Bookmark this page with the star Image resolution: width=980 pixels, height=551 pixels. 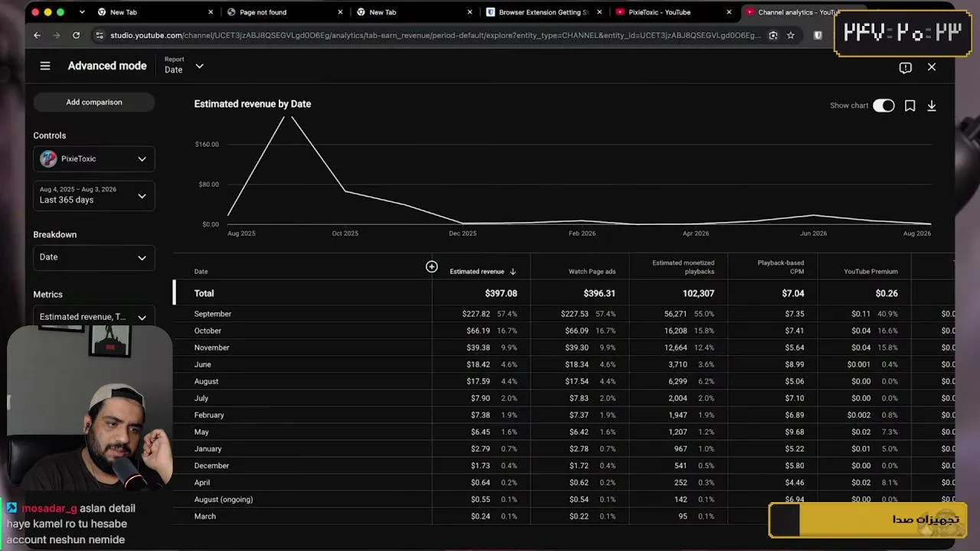[x=791, y=35]
